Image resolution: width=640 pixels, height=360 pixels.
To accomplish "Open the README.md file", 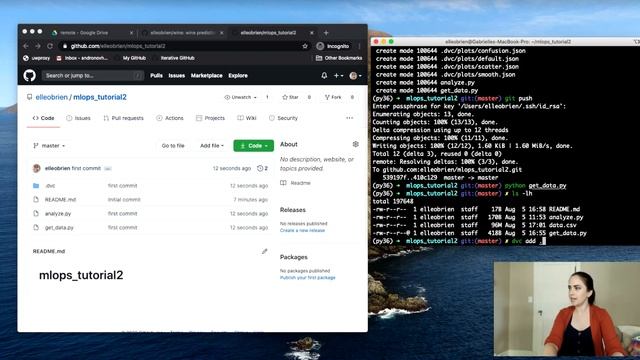I will tap(60, 200).
